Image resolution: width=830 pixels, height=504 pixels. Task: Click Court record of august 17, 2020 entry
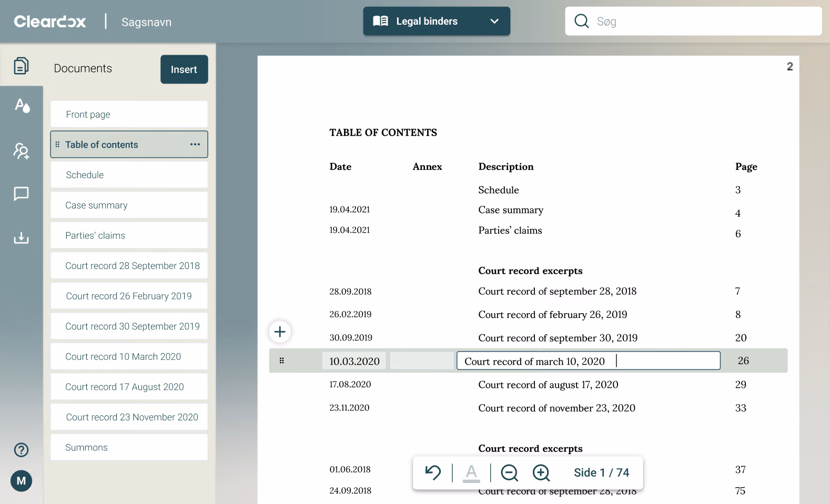(548, 385)
